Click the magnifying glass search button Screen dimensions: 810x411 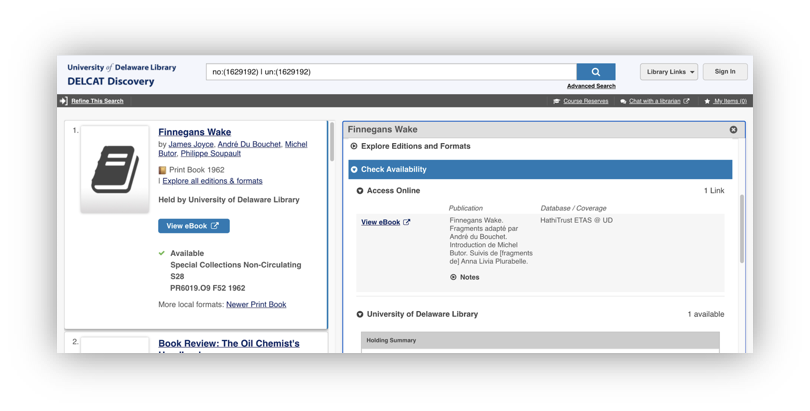click(596, 72)
